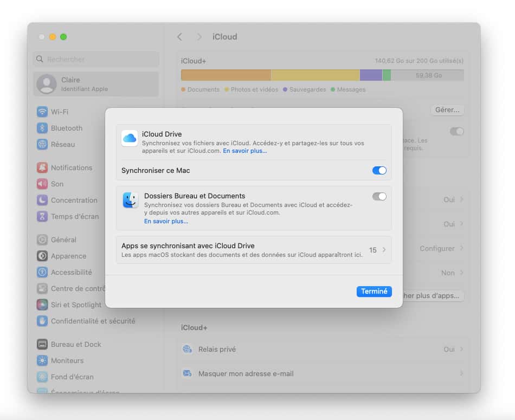This screenshot has height=420, width=515.
Task: Open Temps d'écran hourglass icon
Action: click(x=42, y=216)
